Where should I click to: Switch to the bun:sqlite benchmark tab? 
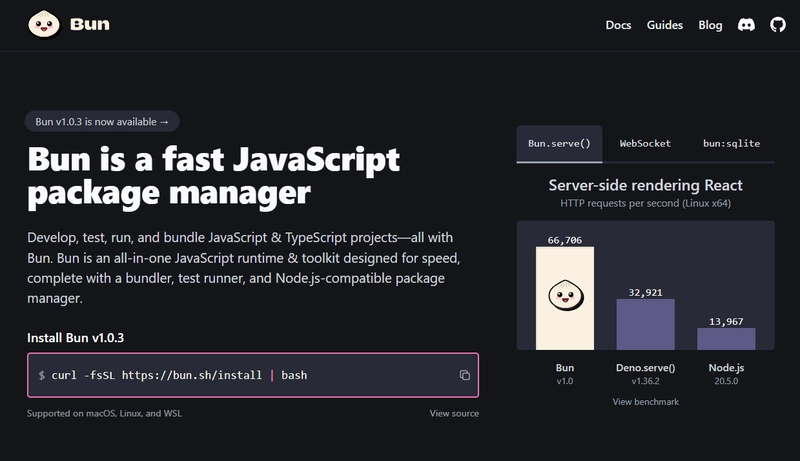[731, 144]
